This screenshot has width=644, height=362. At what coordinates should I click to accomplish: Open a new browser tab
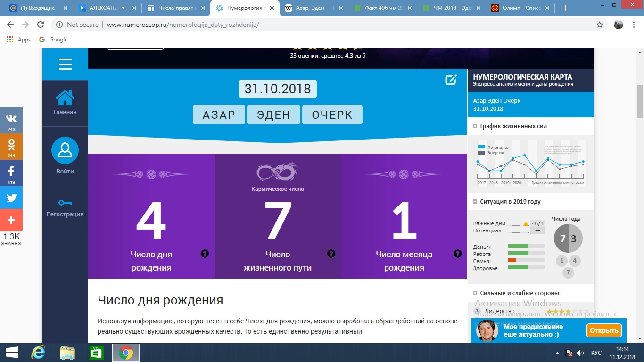565,8
